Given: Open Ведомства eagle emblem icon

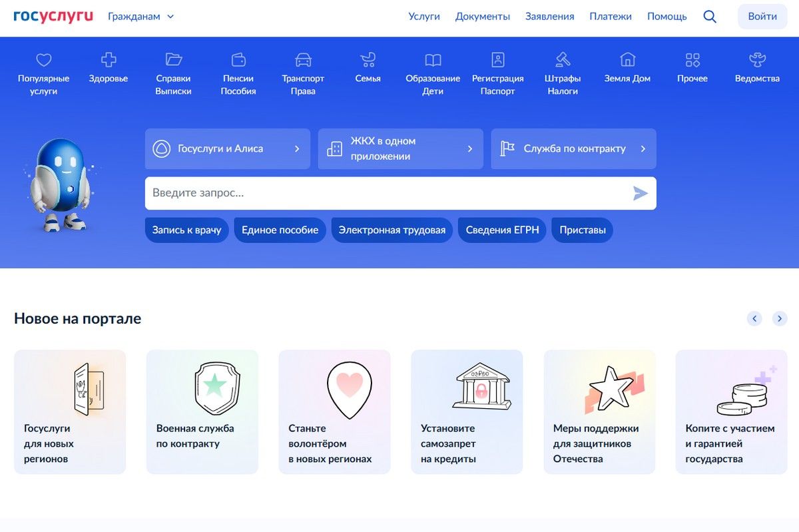Looking at the screenshot, I should [757, 60].
